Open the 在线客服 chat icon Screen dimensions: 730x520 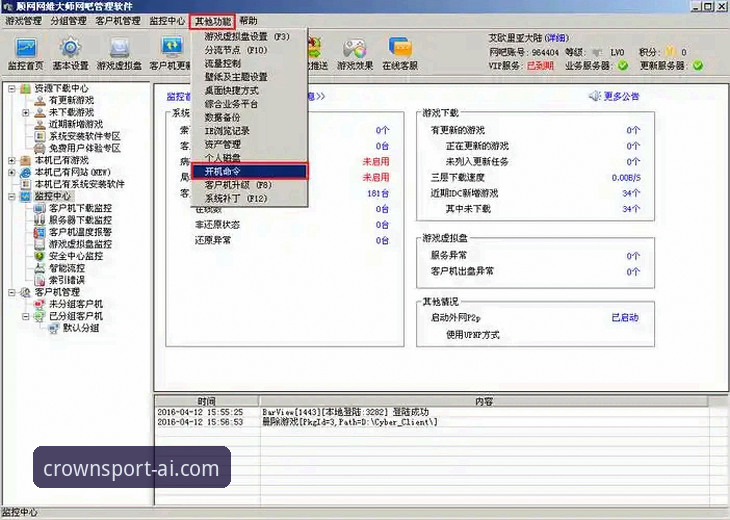click(x=400, y=48)
